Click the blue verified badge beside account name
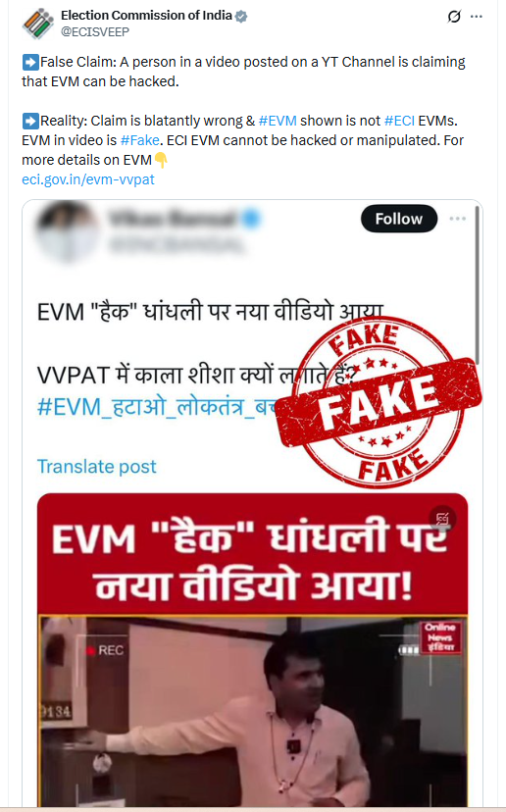Viewport: 506px width, 812px height. click(x=241, y=16)
